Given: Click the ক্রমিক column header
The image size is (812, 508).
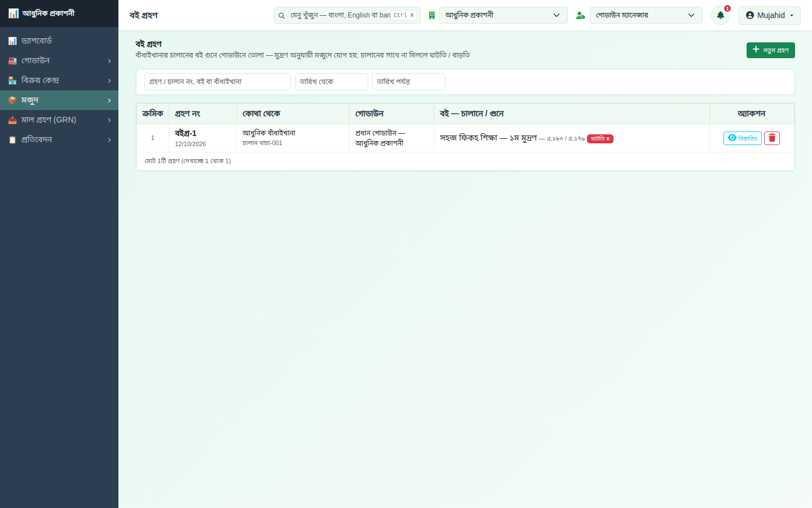Looking at the screenshot, I should pos(153,114).
